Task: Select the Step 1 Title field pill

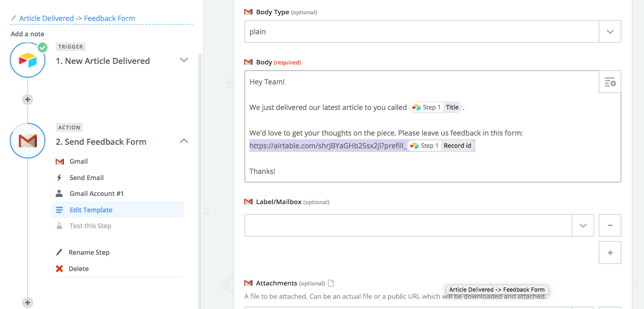Action: (x=435, y=107)
